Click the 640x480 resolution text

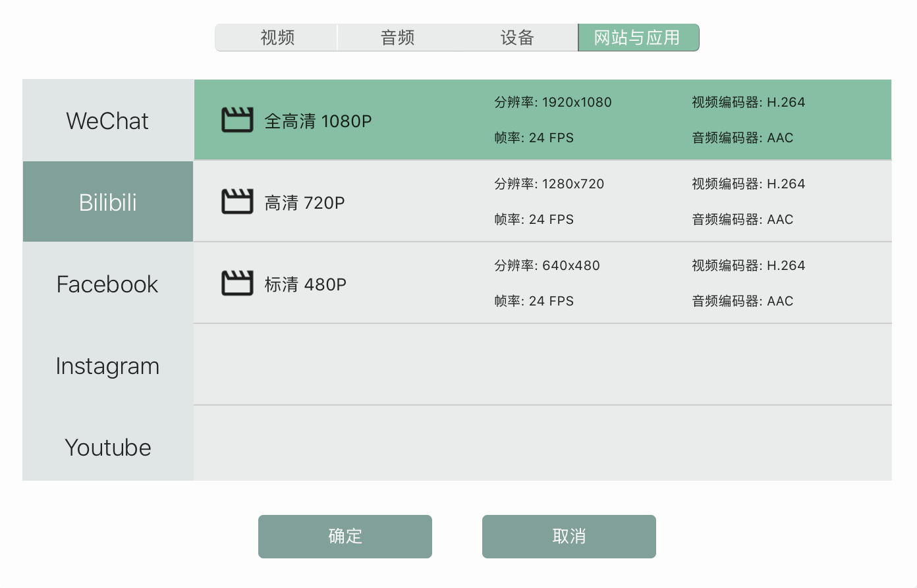[570, 265]
